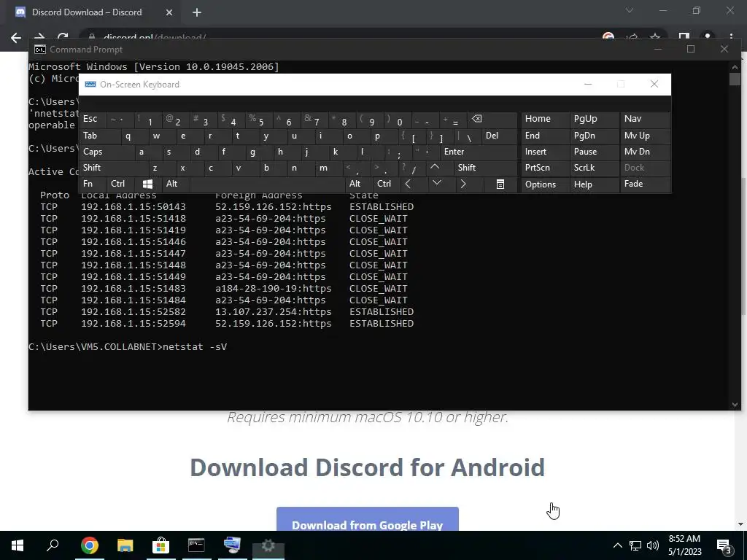This screenshot has width=747, height=560.
Task: Click the Insert key
Action: [545, 152]
